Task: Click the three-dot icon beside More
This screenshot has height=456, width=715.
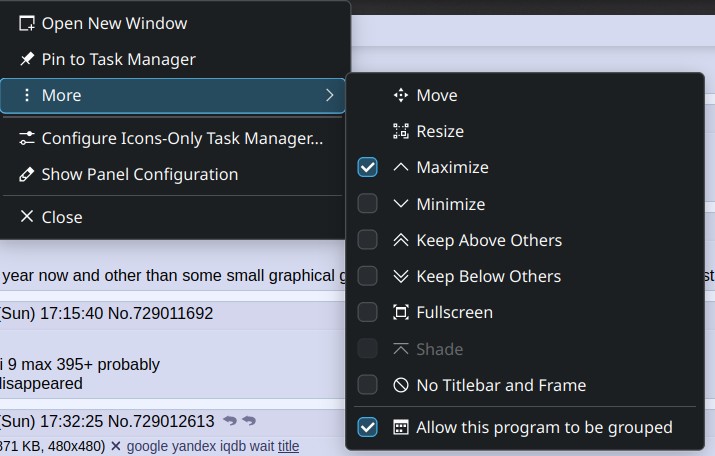Action: (27, 95)
